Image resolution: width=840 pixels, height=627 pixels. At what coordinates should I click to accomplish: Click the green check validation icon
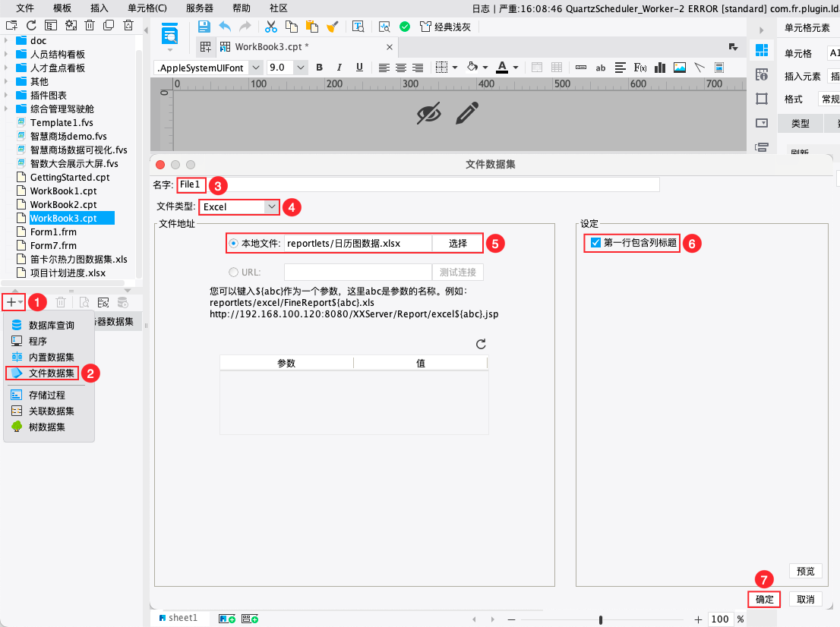click(x=405, y=27)
